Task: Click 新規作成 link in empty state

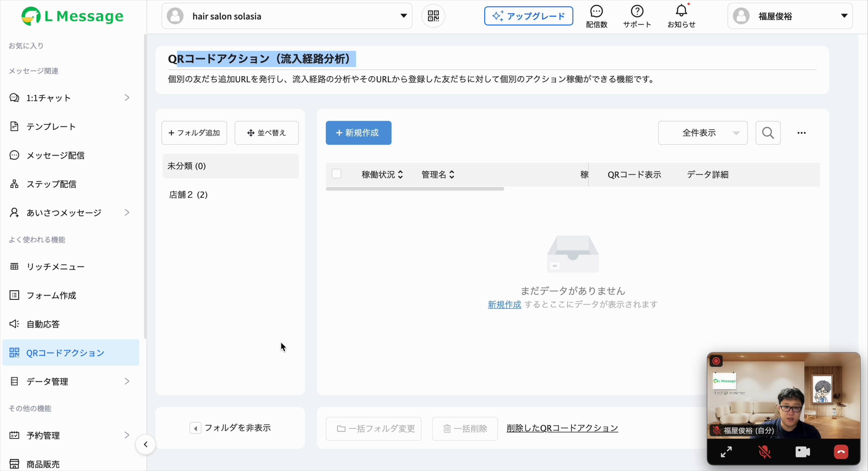Action: 504,304
